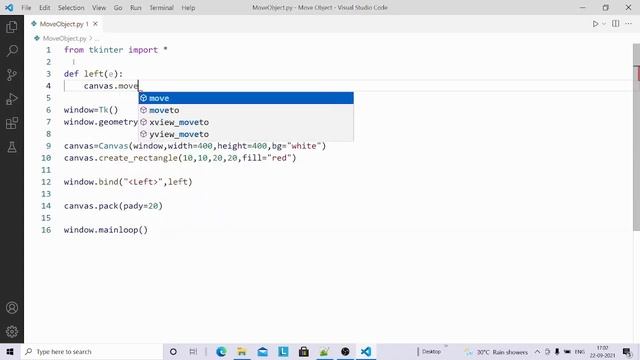The image size is (640, 360).
Task: Choose 'moveto' autocomplete suggestion
Action: click(246, 110)
